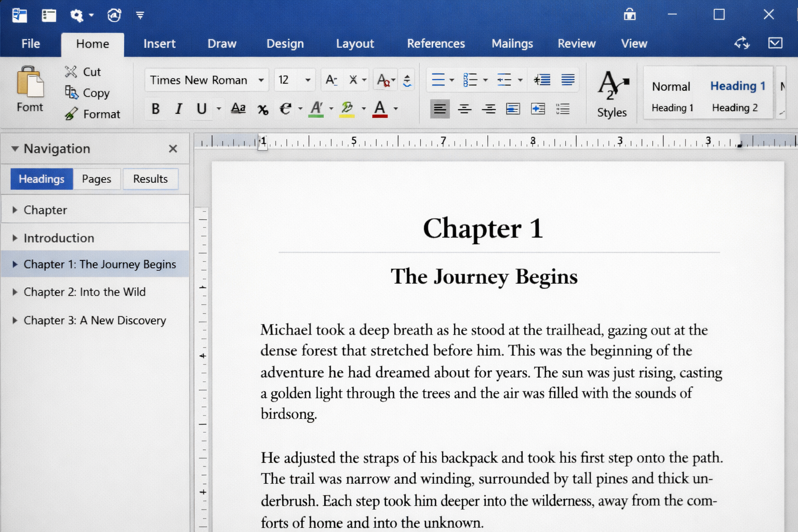Viewport: 798px width, 532px height.
Task: Switch to Pages in Navigation pane
Action: [97, 179]
